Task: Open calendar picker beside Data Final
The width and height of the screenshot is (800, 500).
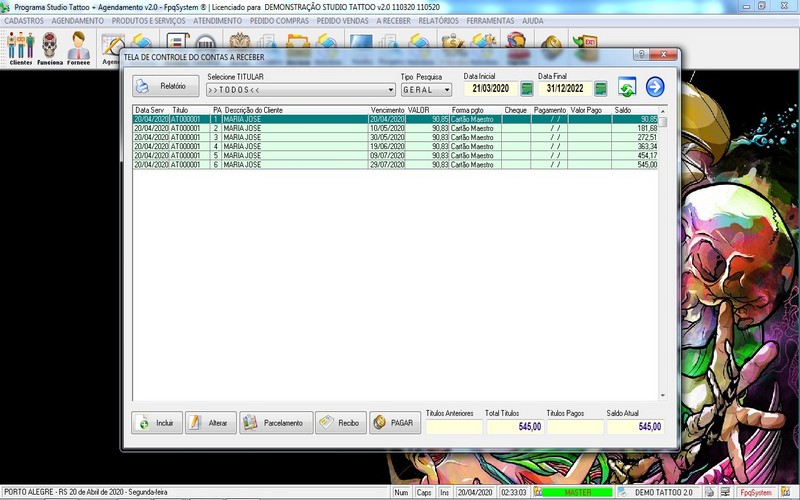Action: (x=601, y=89)
